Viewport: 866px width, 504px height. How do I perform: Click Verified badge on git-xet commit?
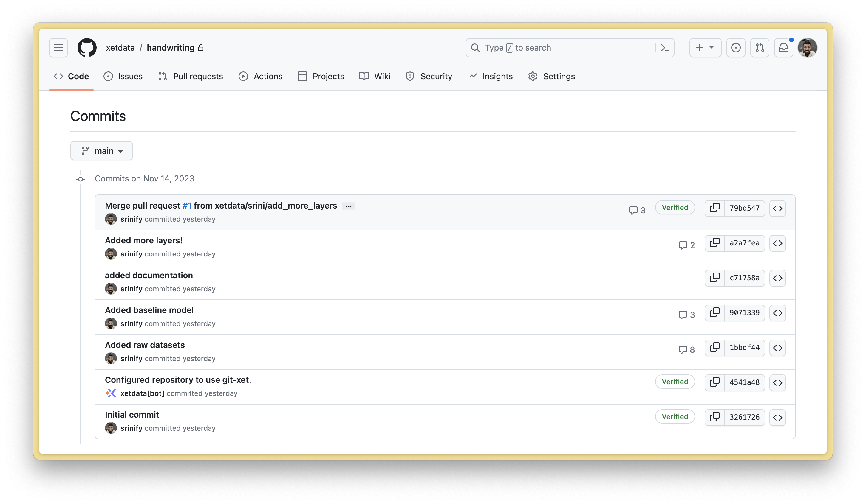coord(675,382)
